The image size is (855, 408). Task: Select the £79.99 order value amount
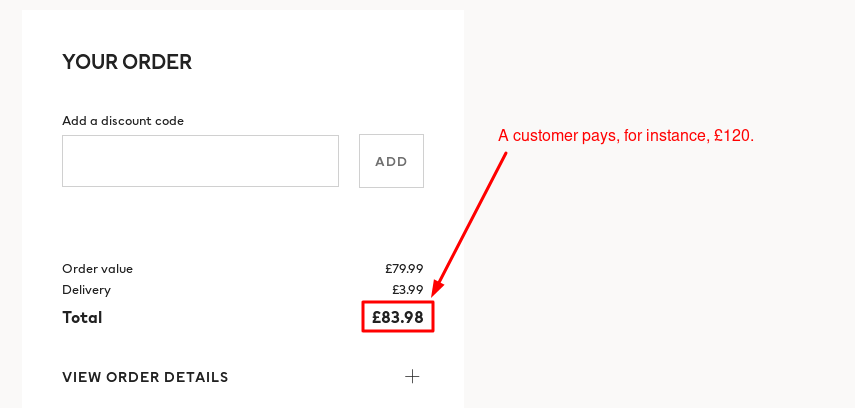click(x=404, y=269)
